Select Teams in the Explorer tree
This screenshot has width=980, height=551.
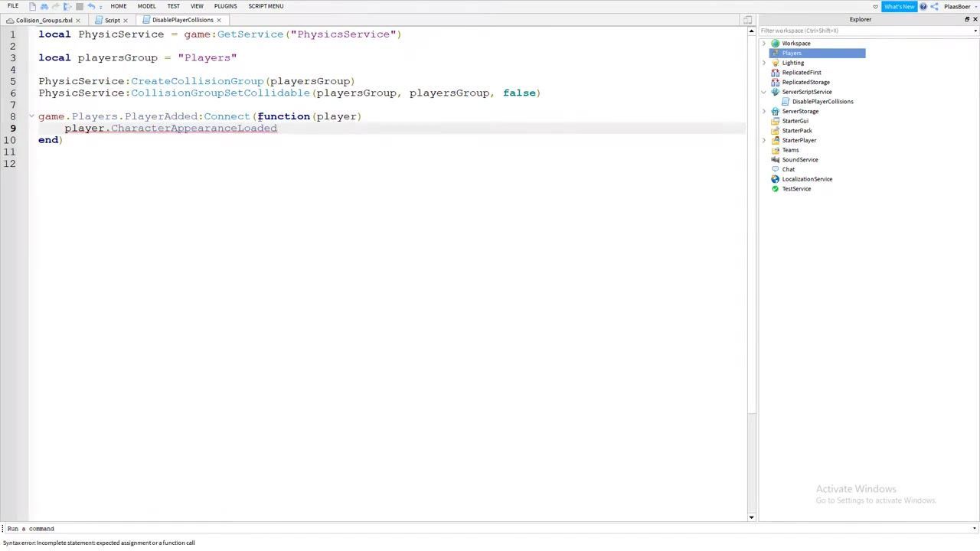(790, 150)
